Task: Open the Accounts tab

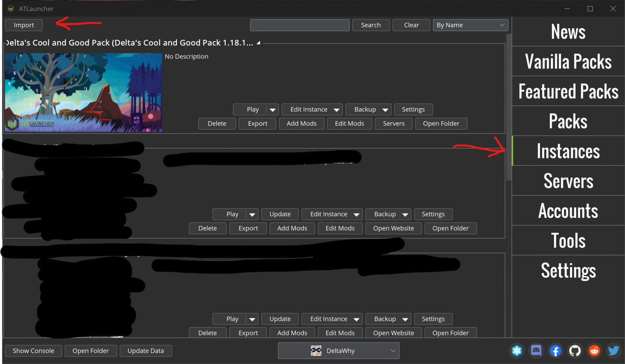Action: pos(568,211)
